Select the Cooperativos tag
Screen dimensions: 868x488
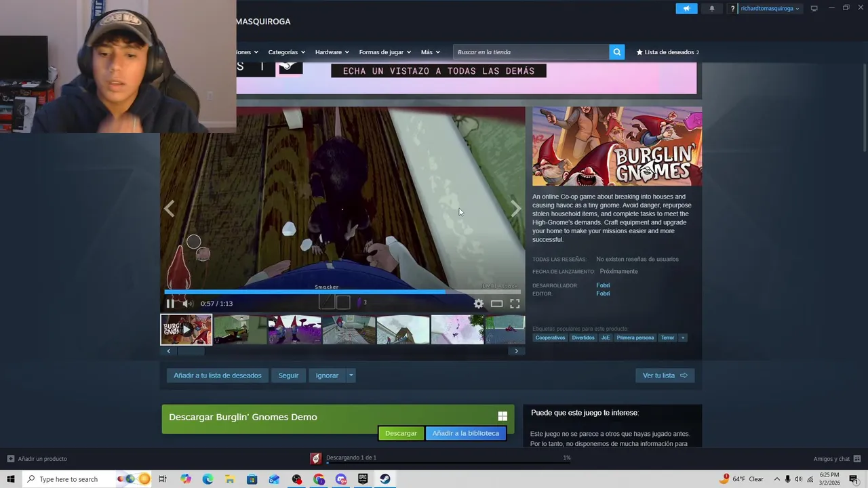(x=550, y=338)
